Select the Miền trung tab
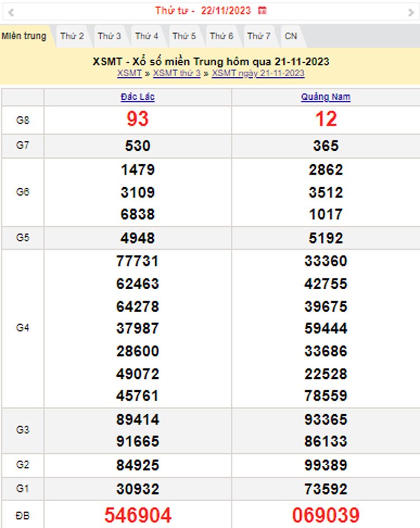This screenshot has width=420, height=528. (x=24, y=36)
